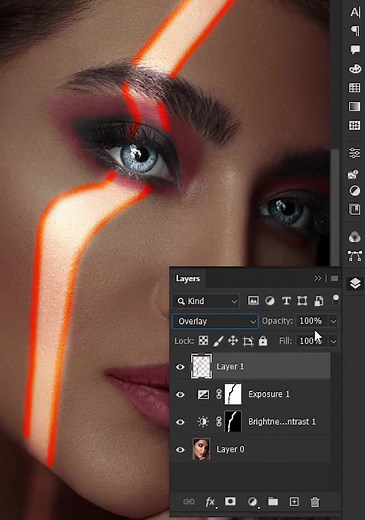Open the Opacity slider dropdown arrow

tap(333, 321)
